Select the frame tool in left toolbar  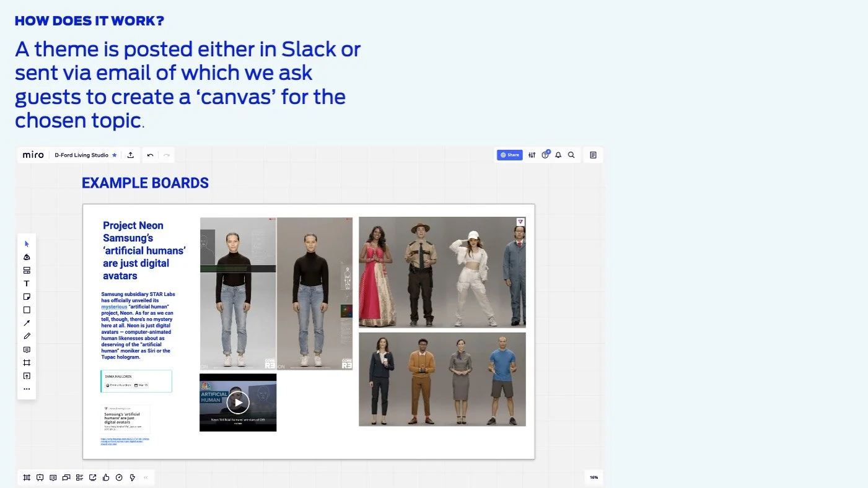pyautogui.click(x=27, y=363)
